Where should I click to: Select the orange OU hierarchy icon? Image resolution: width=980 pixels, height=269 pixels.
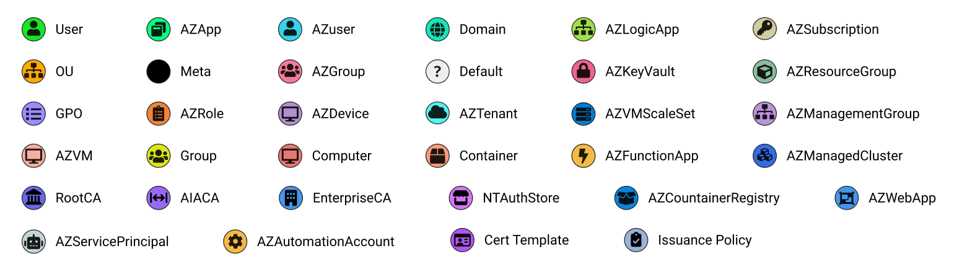pyautogui.click(x=34, y=71)
